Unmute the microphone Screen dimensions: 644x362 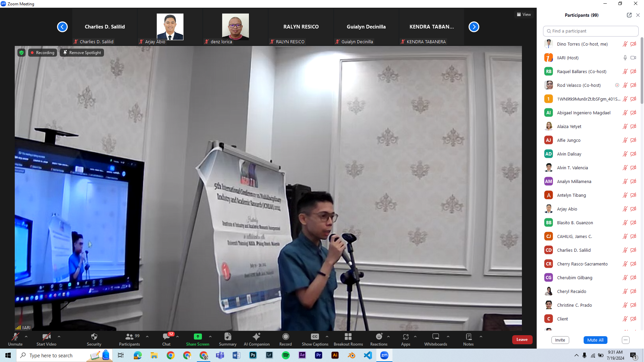pyautogui.click(x=15, y=339)
